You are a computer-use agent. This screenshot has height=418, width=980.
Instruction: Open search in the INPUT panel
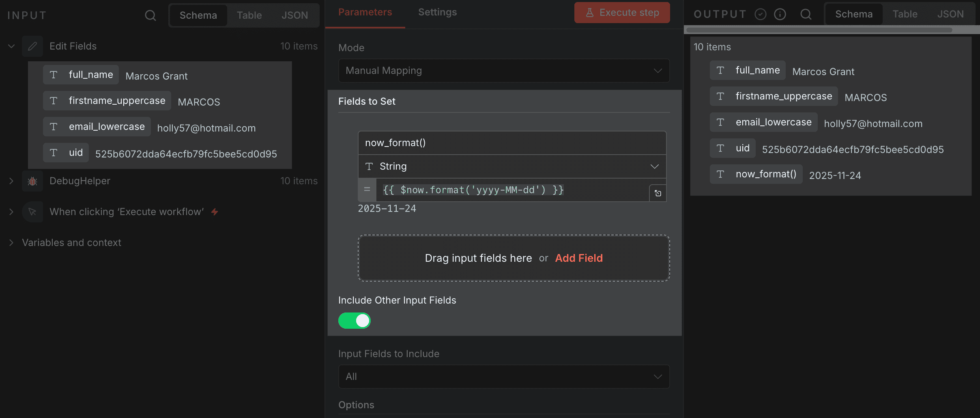click(150, 15)
